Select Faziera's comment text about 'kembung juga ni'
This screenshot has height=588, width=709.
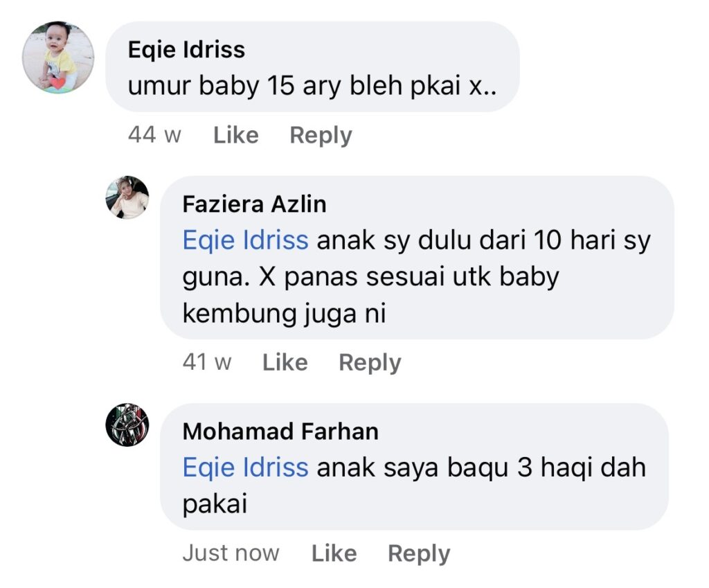[x=284, y=314]
